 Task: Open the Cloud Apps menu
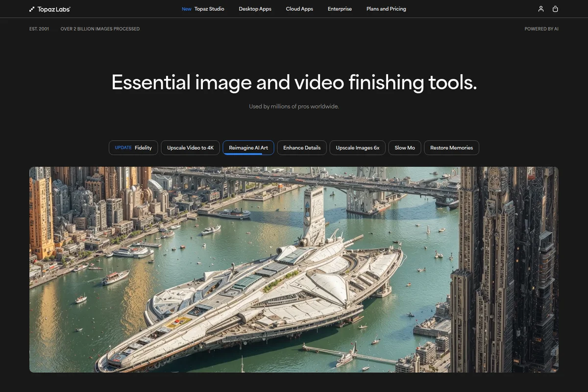(x=299, y=9)
